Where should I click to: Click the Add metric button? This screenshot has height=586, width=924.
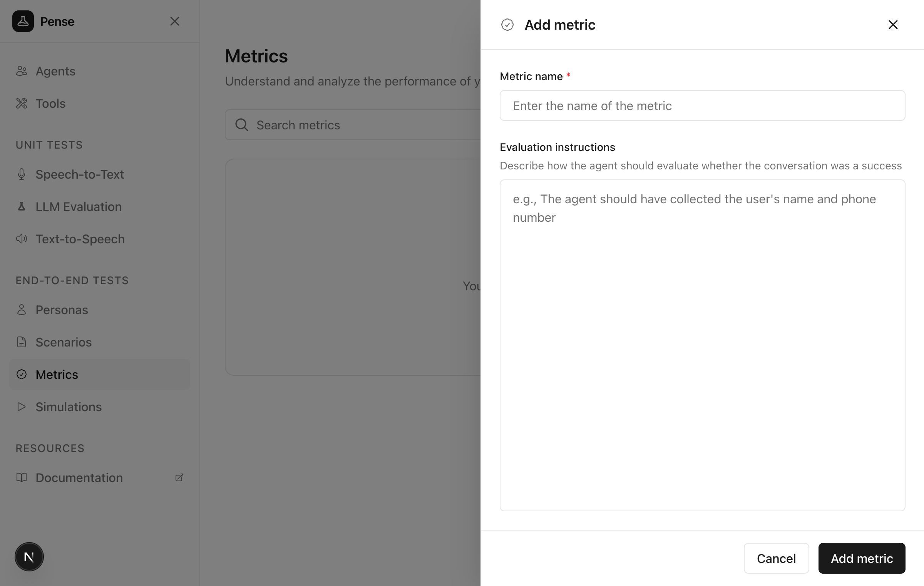pyautogui.click(x=862, y=558)
